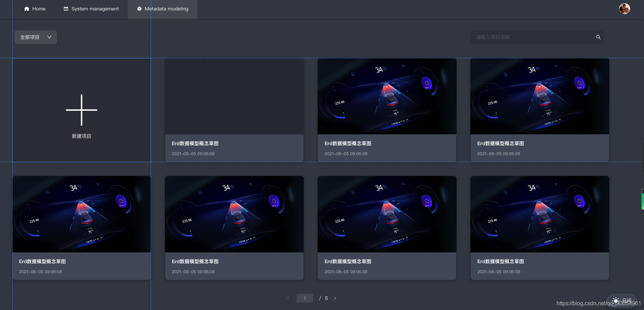Go to next page arrow
The height and width of the screenshot is (310, 644).
click(x=335, y=298)
